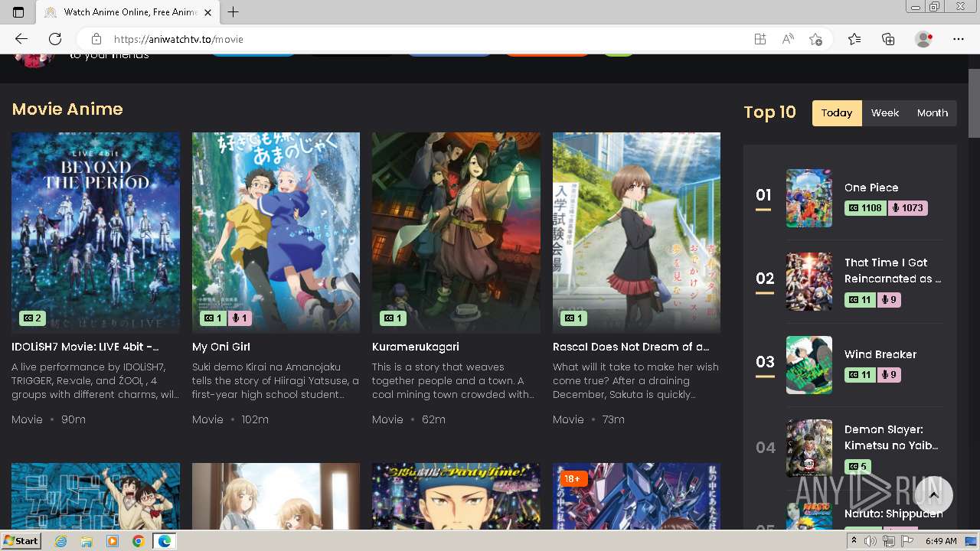
Task: Open IDOLiSH7 Movie poster thumbnail
Action: coord(96,233)
